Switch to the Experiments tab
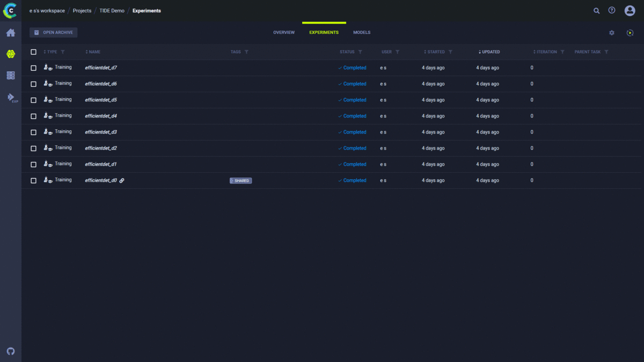 [x=324, y=33]
